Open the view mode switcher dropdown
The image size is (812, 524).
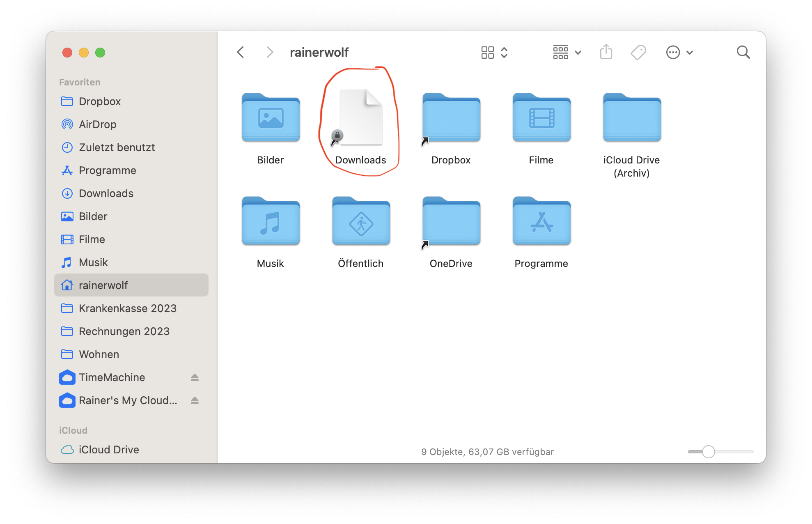[494, 52]
